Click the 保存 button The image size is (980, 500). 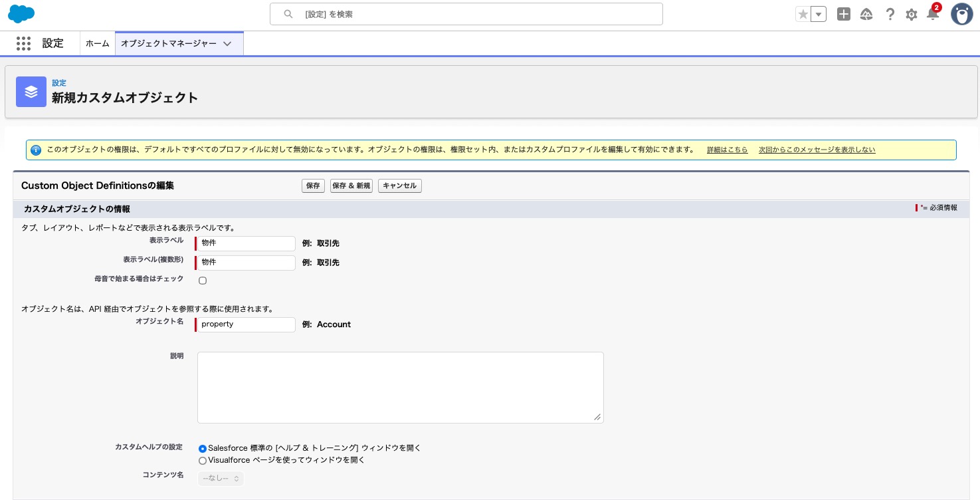click(312, 186)
